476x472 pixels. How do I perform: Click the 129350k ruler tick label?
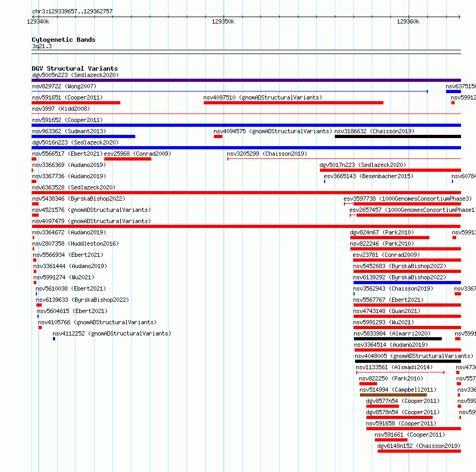(x=223, y=21)
